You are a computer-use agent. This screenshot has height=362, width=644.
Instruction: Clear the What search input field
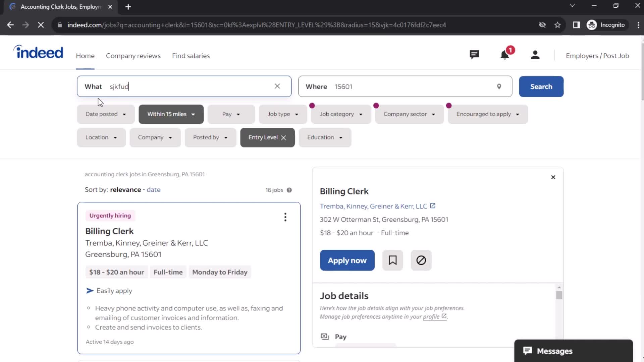click(x=277, y=86)
